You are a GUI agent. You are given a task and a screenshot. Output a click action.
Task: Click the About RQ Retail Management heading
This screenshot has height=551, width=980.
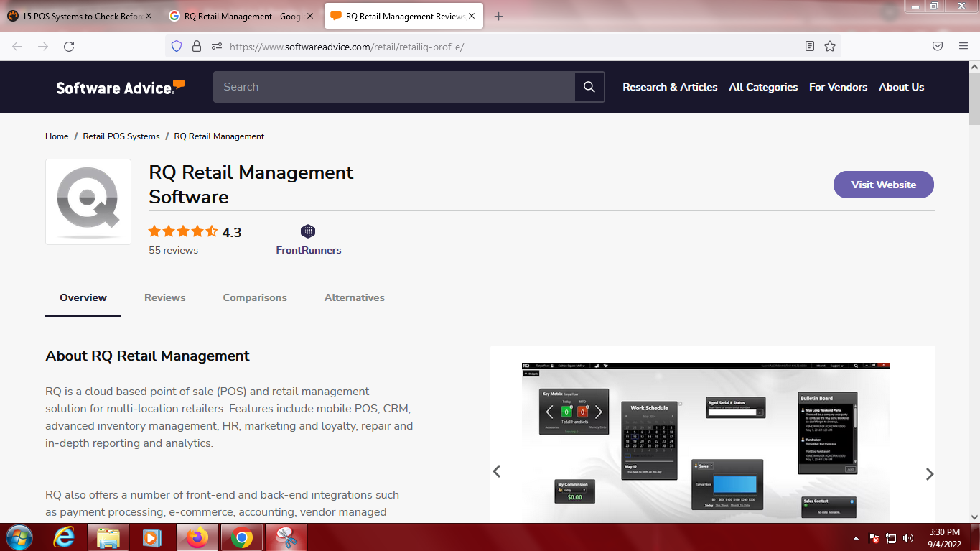click(147, 356)
